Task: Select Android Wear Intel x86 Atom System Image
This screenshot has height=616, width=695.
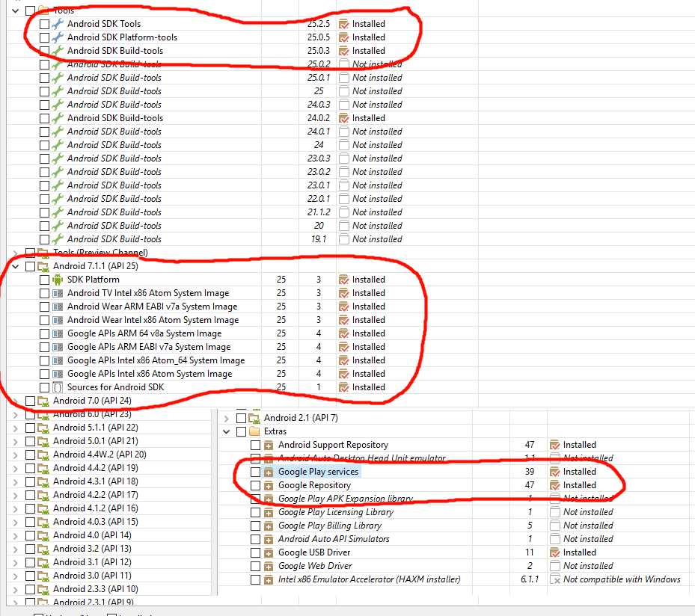Action: tap(153, 320)
